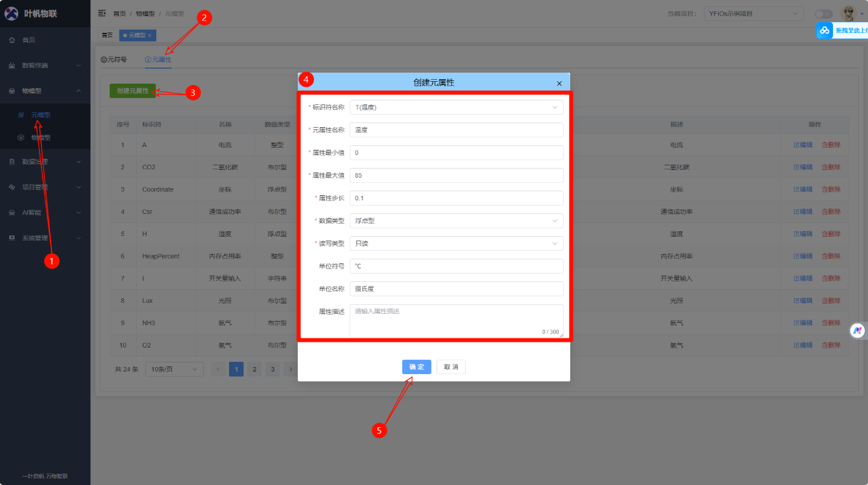Click the sidebar collapse hamburger icon
The width and height of the screenshot is (868, 485).
102,13
